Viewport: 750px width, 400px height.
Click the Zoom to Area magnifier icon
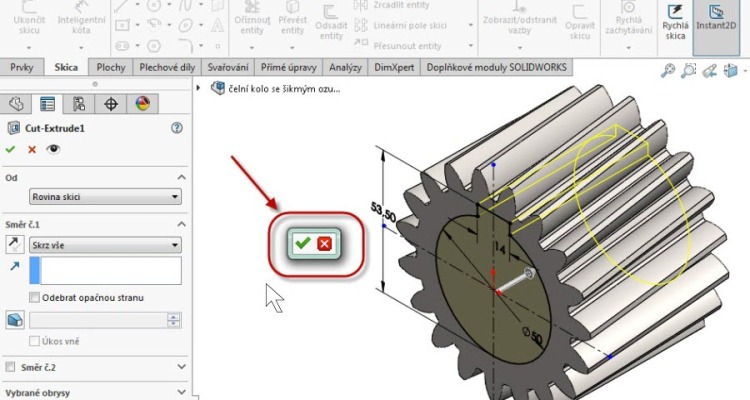click(x=688, y=71)
